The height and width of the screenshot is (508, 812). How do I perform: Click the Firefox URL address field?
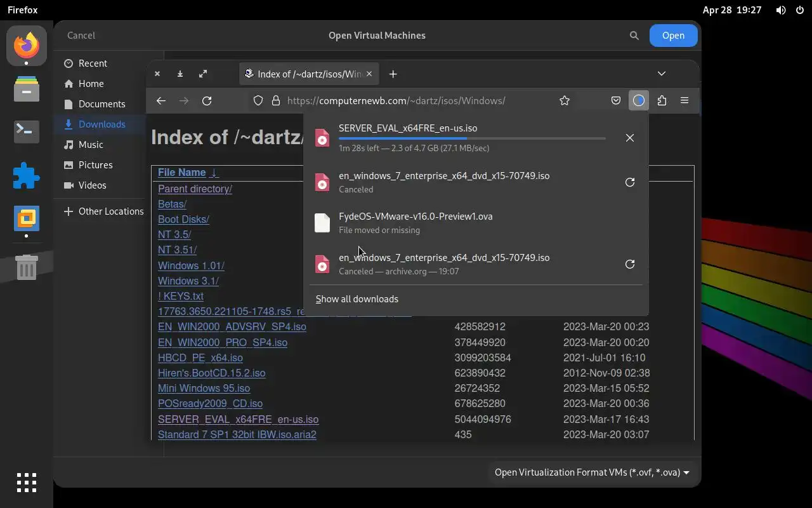pos(396,100)
